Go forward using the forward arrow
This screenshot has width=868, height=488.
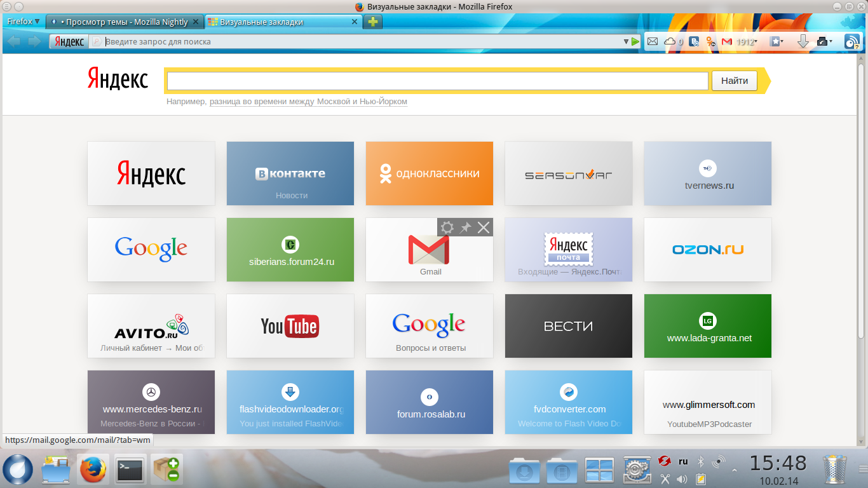[x=34, y=41]
